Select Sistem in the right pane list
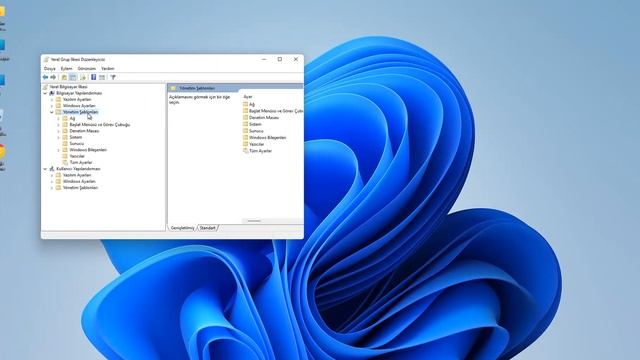Viewport: 640px width, 360px height. (255, 124)
